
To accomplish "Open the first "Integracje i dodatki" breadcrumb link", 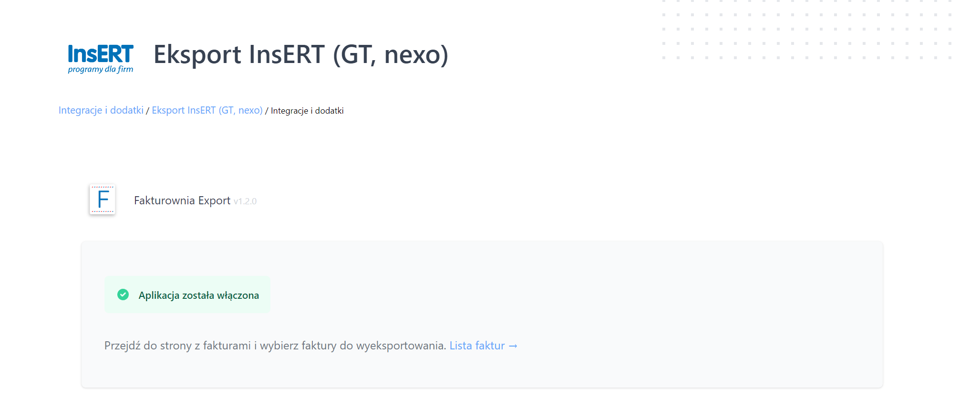I will click(x=101, y=110).
